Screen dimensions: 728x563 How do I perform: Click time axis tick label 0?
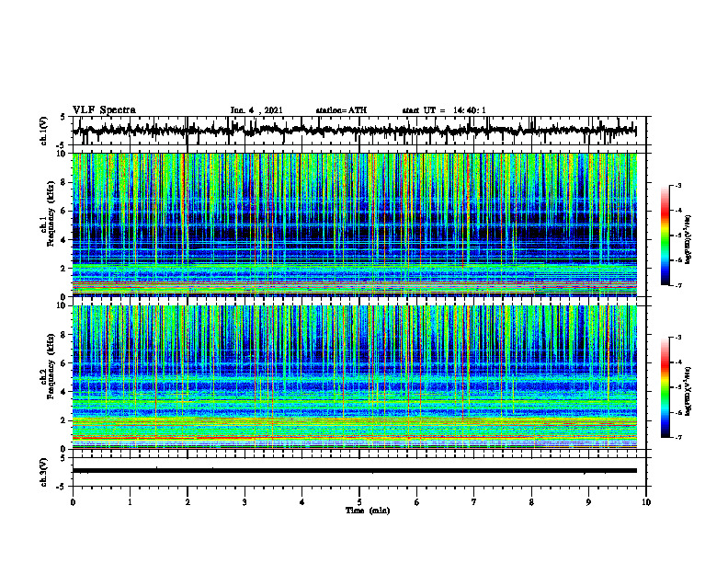[73, 502]
